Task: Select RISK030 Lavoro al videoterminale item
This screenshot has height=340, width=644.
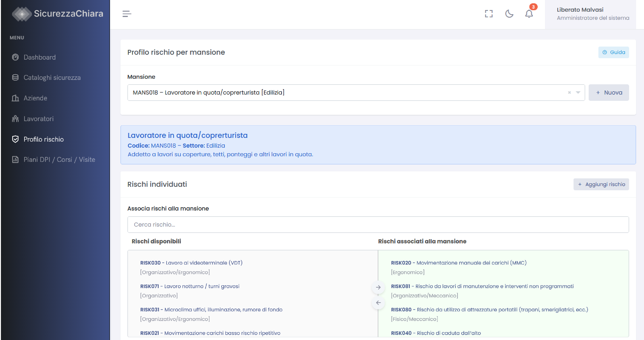Action: (x=191, y=263)
